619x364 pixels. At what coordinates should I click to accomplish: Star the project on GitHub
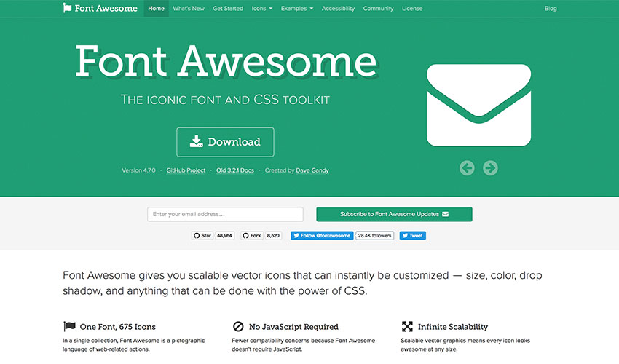click(x=202, y=236)
